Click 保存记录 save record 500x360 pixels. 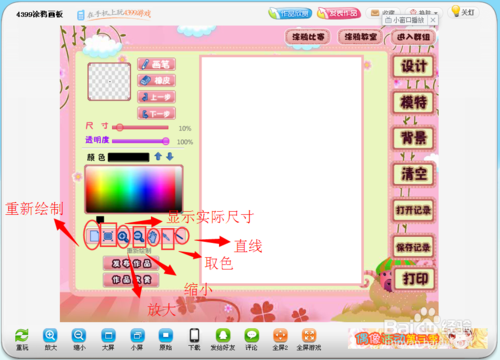click(414, 247)
